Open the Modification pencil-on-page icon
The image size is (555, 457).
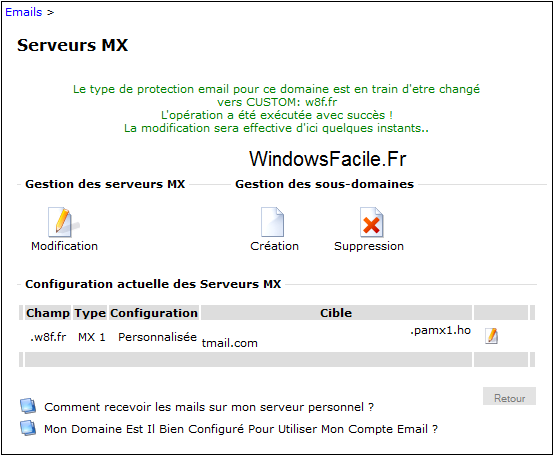pos(63,222)
